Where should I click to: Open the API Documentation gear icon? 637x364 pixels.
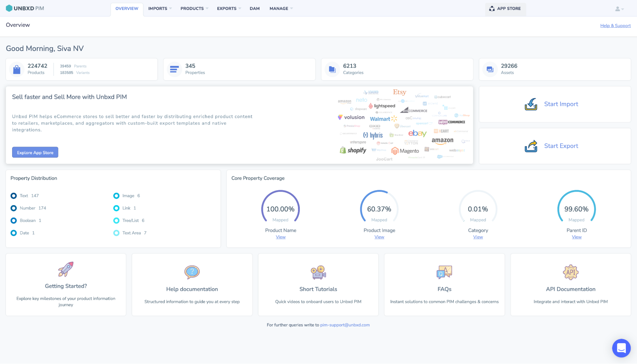[570, 272]
